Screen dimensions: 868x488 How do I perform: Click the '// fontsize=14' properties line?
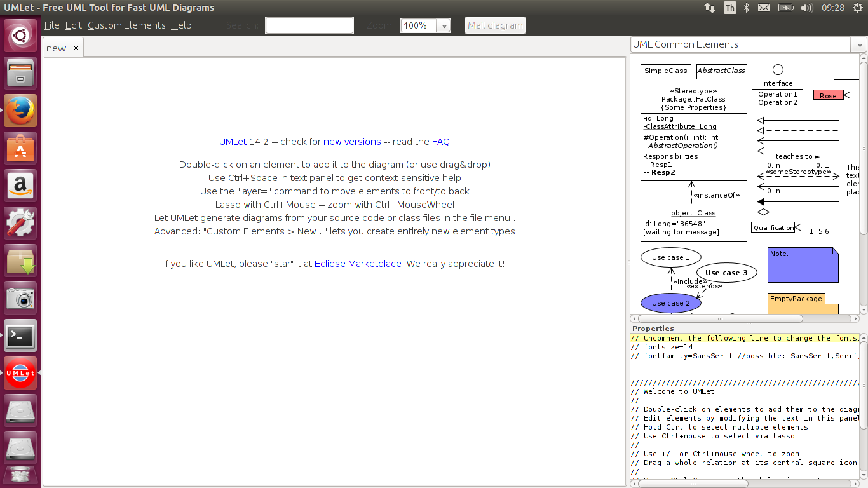click(x=662, y=347)
